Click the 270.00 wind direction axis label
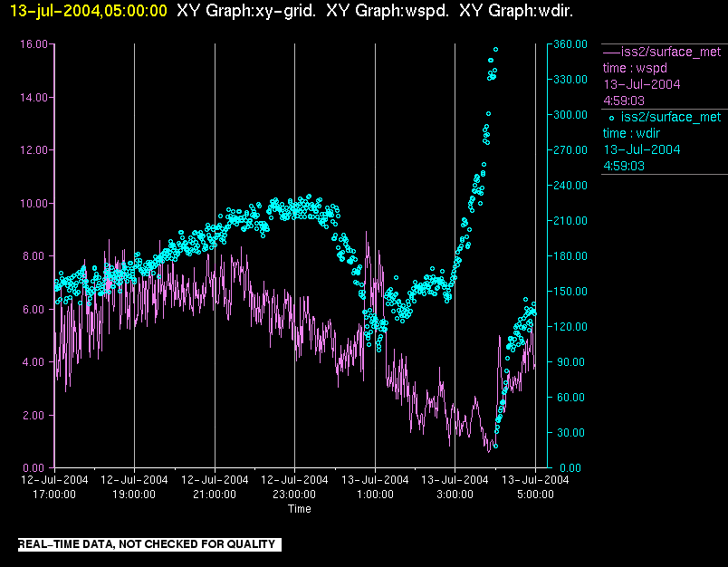This screenshot has width=728, height=567. click(x=570, y=150)
